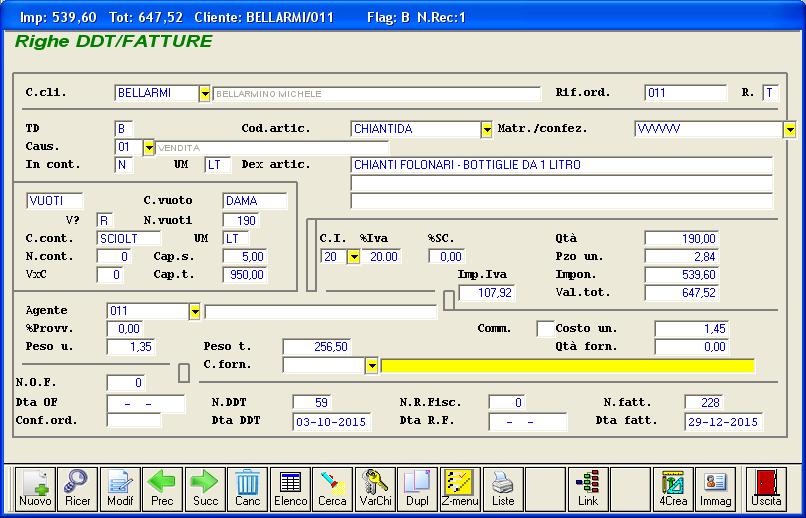Advance to next record with Succ

(205, 489)
